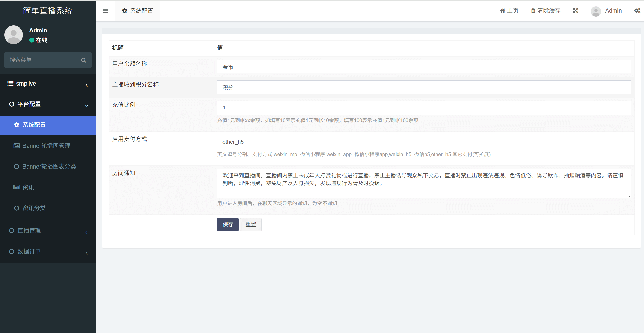Viewport: 644px width, 333px height.
Task: Click the Admin avatar in top header
Action: [596, 11]
